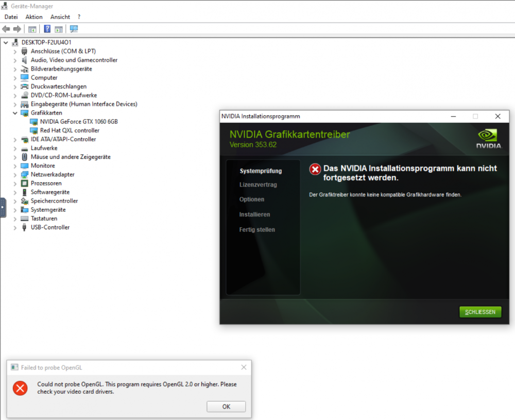
Task: Click the show/hide console tree icon
Action: (32, 29)
